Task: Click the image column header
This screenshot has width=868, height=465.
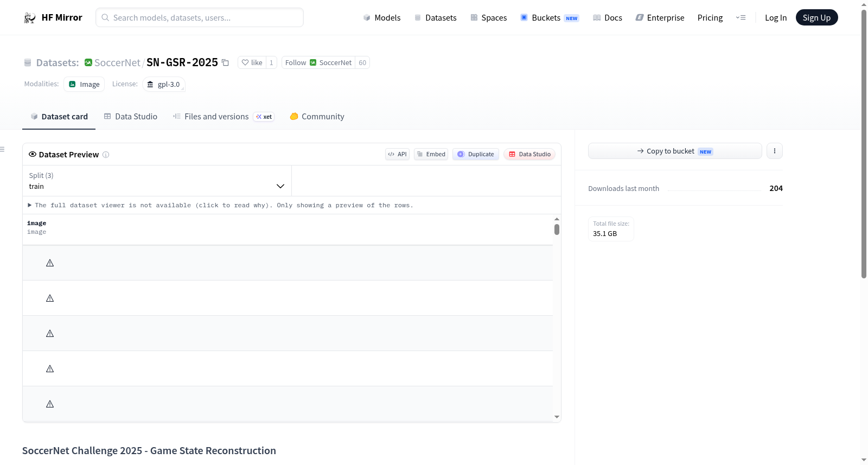Action: pyautogui.click(x=37, y=227)
